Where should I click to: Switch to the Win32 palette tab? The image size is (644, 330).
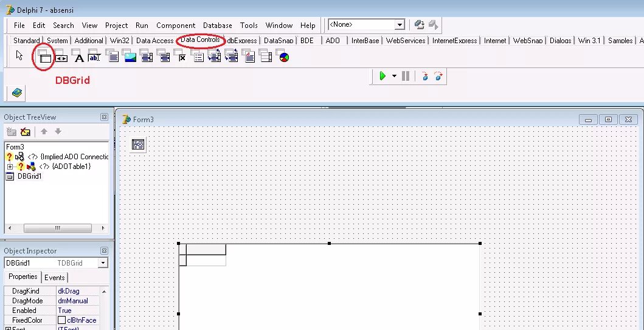[x=120, y=40]
